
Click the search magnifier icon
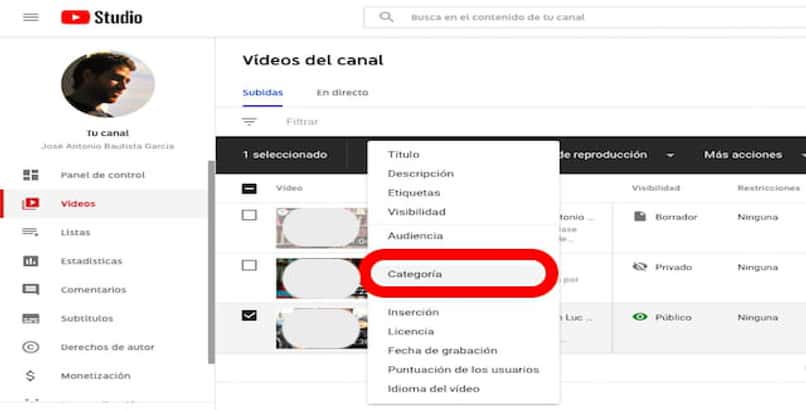pyautogui.click(x=386, y=17)
